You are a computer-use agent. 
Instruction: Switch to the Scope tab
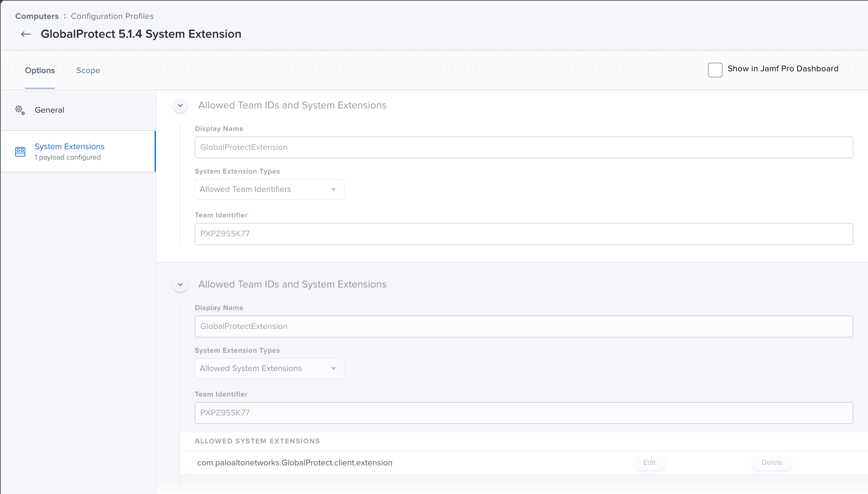tap(88, 70)
